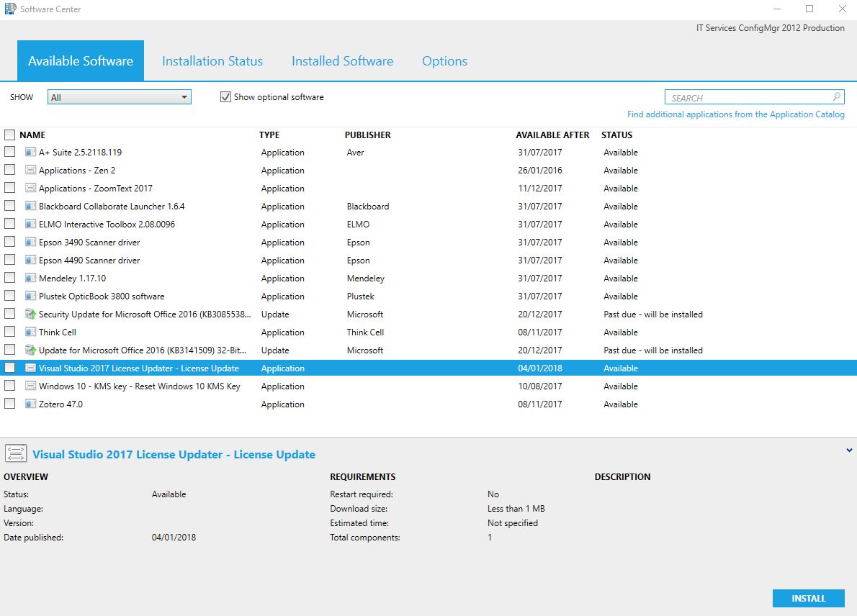The width and height of the screenshot is (857, 616).
Task: Sort by the PUBLISHER column header
Action: coord(367,135)
